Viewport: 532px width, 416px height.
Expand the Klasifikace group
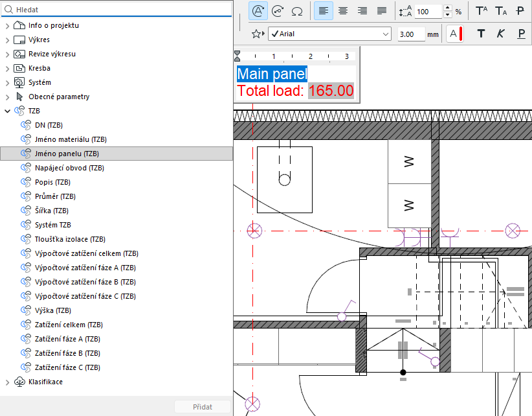click(x=8, y=382)
